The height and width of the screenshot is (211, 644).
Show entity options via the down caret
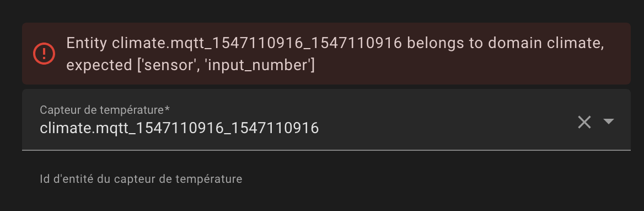coord(608,122)
